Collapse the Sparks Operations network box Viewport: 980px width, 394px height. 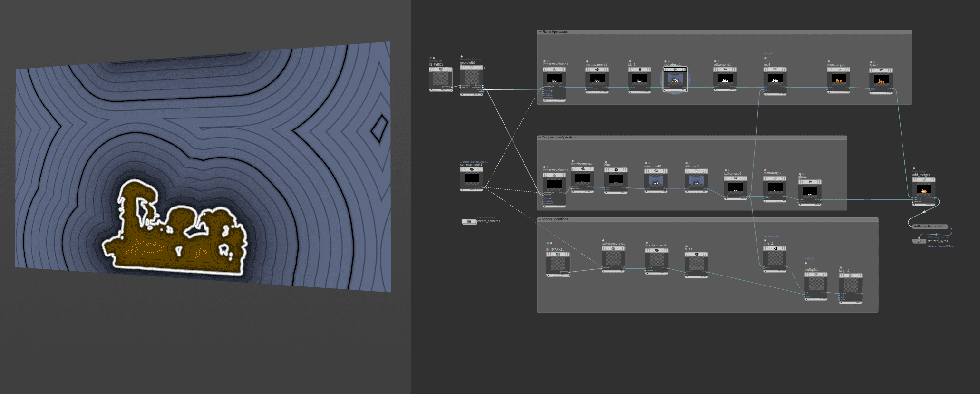(x=540, y=219)
